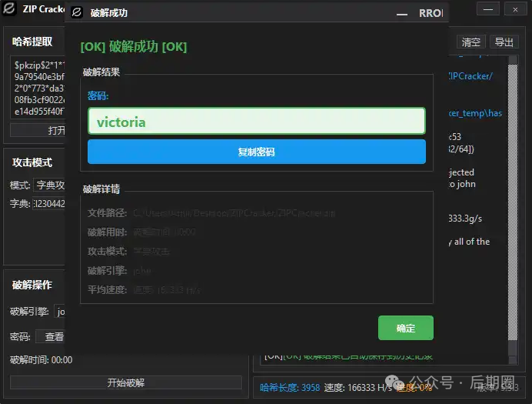Click the 破解用时 elapsed time row
This screenshot has height=404, width=532.
[x=141, y=232]
